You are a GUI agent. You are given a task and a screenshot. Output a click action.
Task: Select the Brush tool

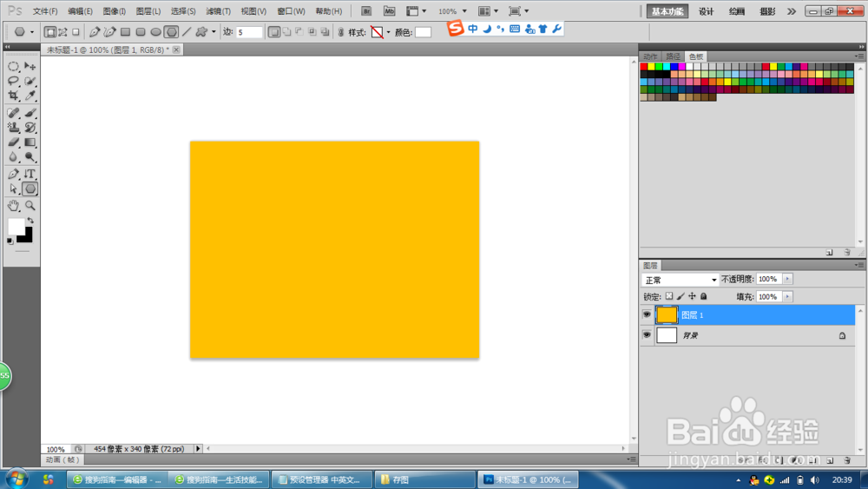coord(30,112)
